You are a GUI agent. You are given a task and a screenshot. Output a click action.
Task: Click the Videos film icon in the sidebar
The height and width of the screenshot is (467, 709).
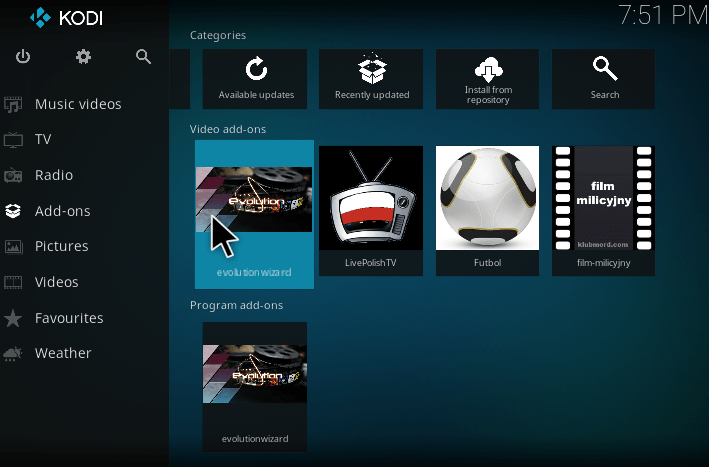pos(13,282)
